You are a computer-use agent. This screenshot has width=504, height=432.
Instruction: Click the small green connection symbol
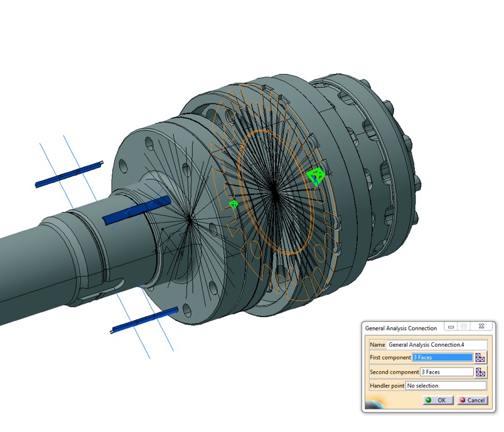pos(233,204)
